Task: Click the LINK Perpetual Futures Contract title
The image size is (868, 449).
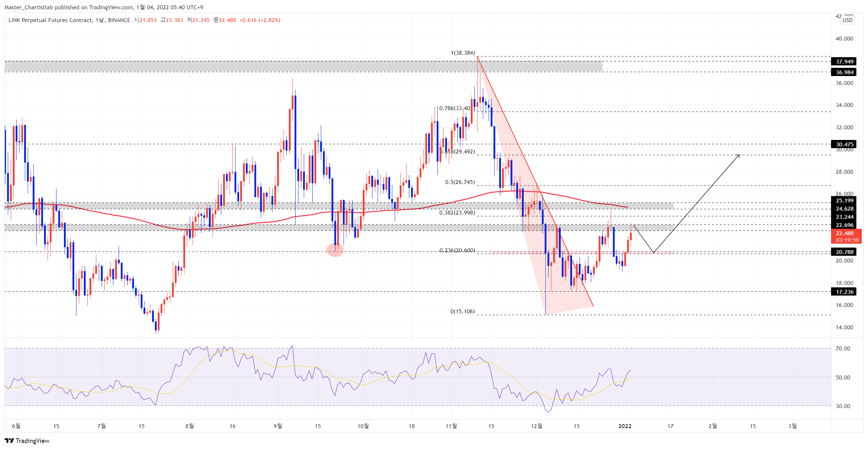Action: point(50,20)
